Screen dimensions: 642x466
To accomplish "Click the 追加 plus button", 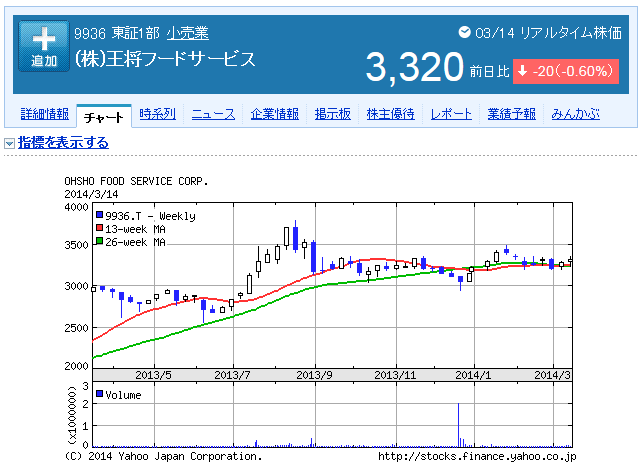I will pyautogui.click(x=44, y=46).
